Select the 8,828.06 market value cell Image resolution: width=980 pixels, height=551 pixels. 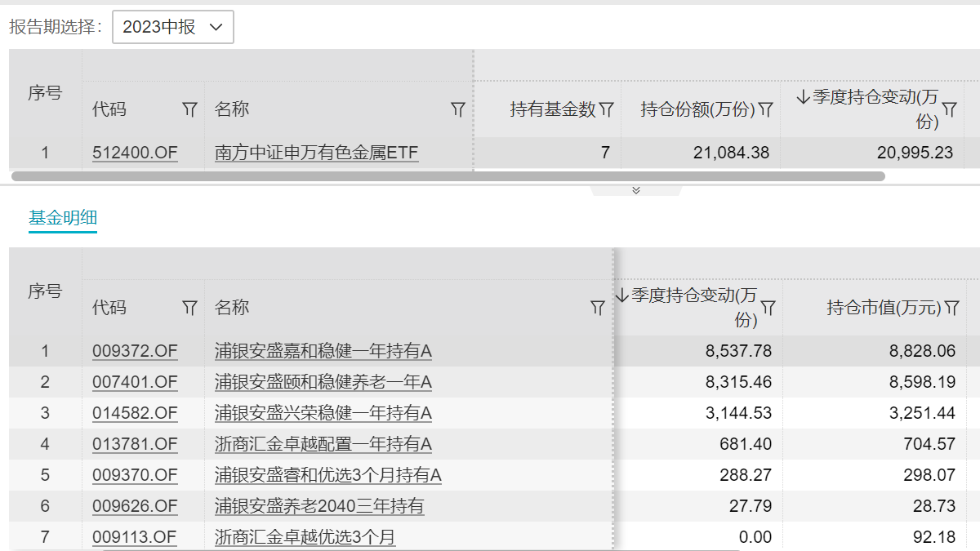875,351
